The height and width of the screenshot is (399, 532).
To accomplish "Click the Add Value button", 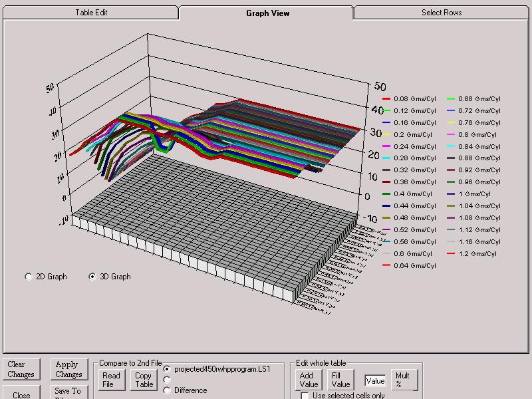I will [x=309, y=380].
